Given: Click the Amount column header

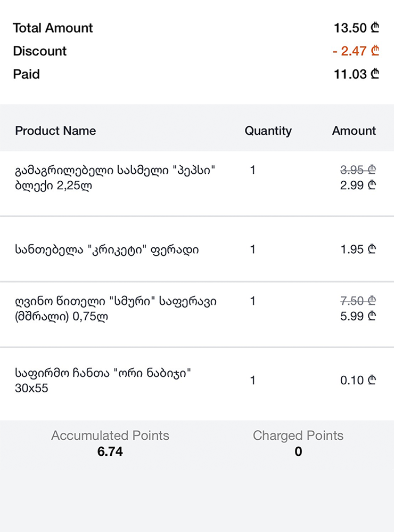Looking at the screenshot, I should pyautogui.click(x=354, y=131).
